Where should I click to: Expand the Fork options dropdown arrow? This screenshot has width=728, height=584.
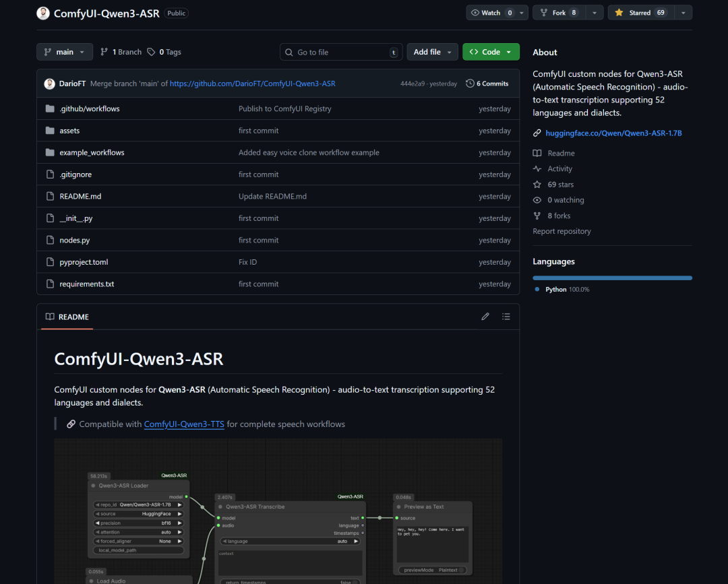coord(595,13)
